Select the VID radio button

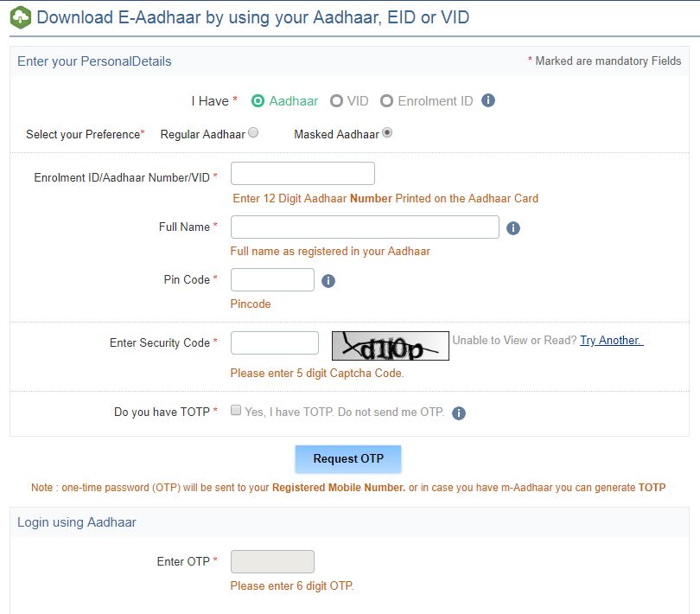pyautogui.click(x=335, y=100)
